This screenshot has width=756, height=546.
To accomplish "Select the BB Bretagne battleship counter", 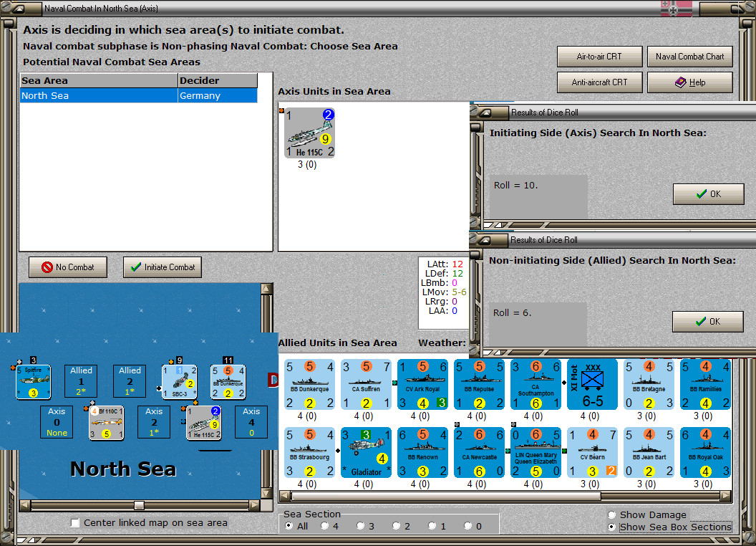I will point(649,384).
